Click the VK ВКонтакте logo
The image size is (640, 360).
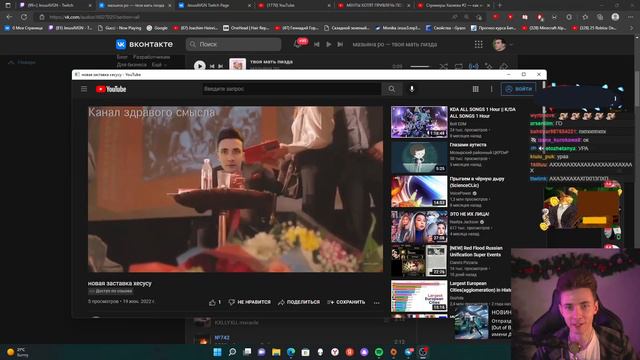coord(144,44)
